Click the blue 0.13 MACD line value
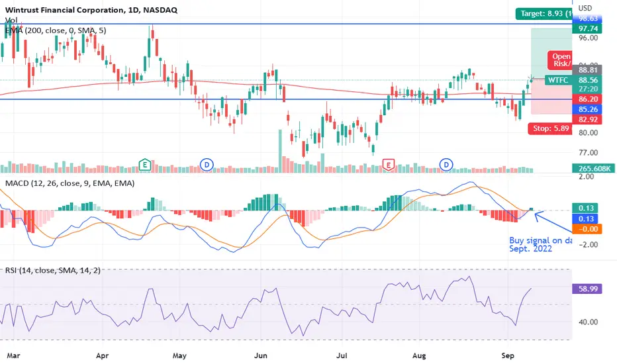Viewport: 617px width, 364px height. 586,219
